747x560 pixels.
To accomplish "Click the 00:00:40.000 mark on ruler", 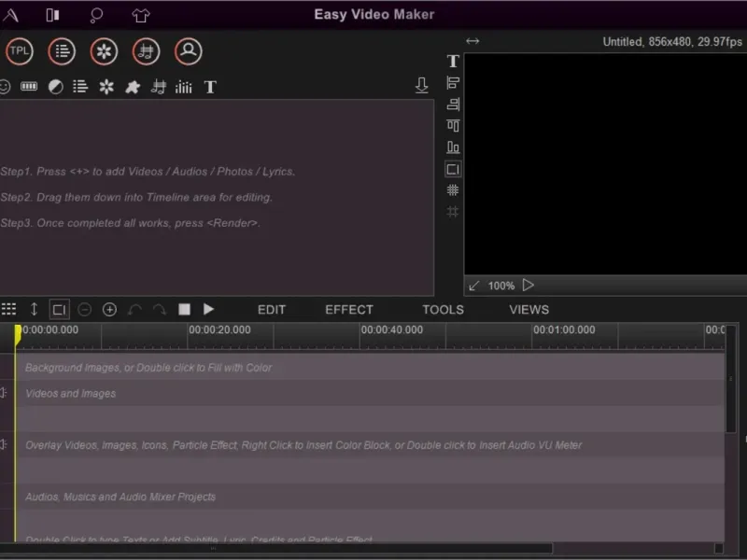I will 391,329.
